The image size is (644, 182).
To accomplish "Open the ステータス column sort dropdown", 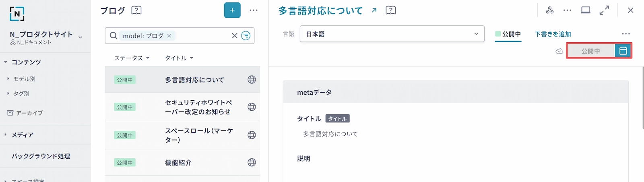I will tap(132, 58).
